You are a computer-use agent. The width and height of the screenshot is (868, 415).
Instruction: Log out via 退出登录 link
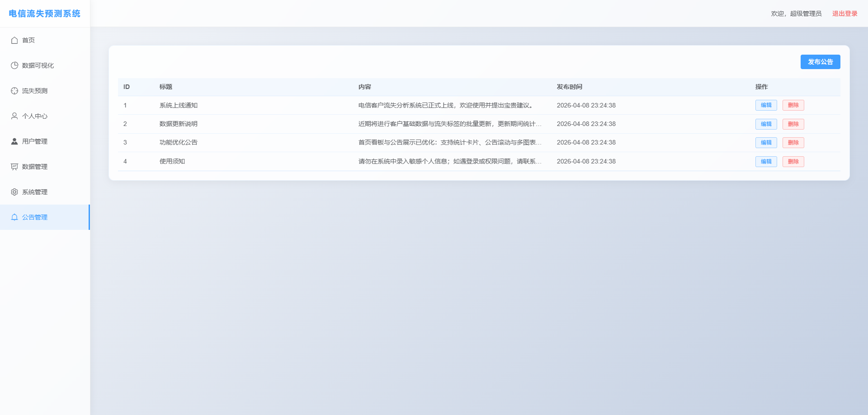pos(844,14)
